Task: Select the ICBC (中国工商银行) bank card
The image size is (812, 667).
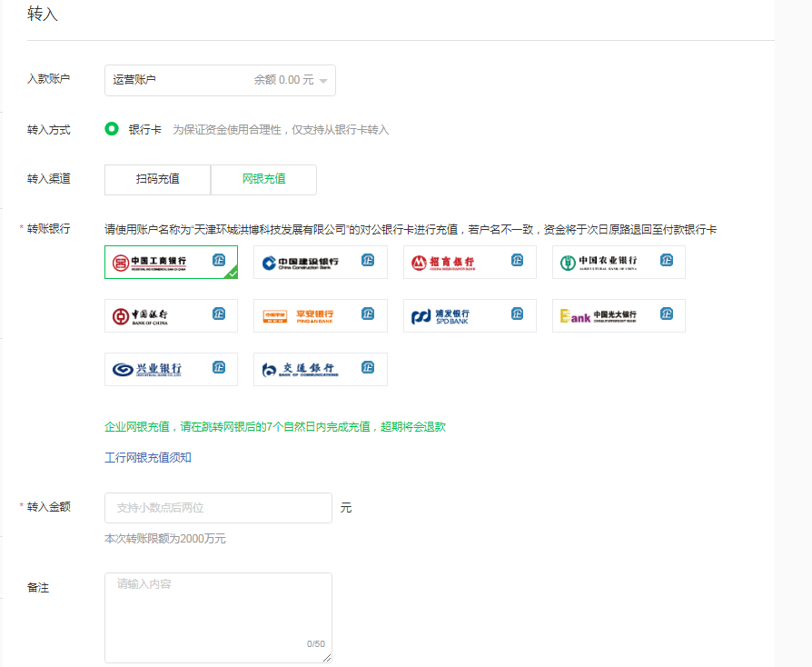Action: pyautogui.click(x=171, y=263)
